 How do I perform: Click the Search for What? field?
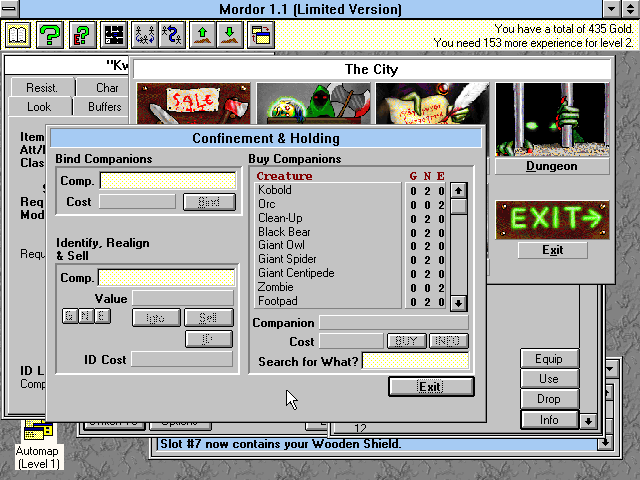click(x=416, y=361)
